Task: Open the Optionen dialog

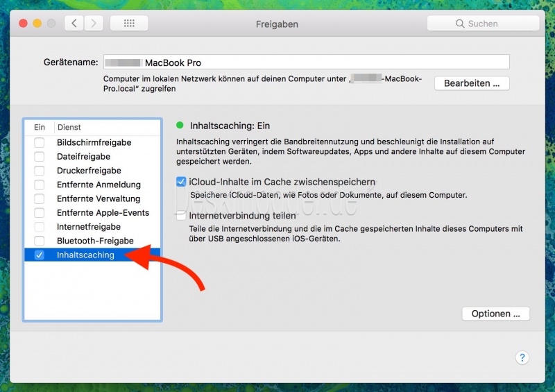Action: [495, 314]
